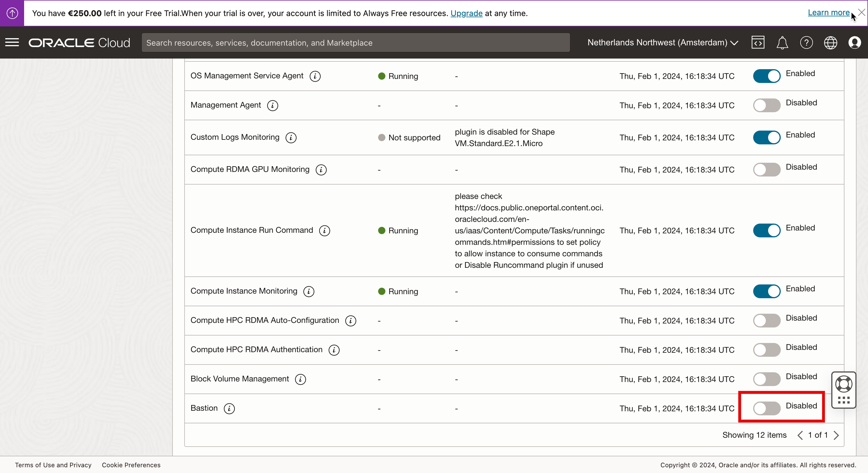Click the upgrade arrow icon in banner
Viewport: 868px width, 473px height.
(x=12, y=13)
